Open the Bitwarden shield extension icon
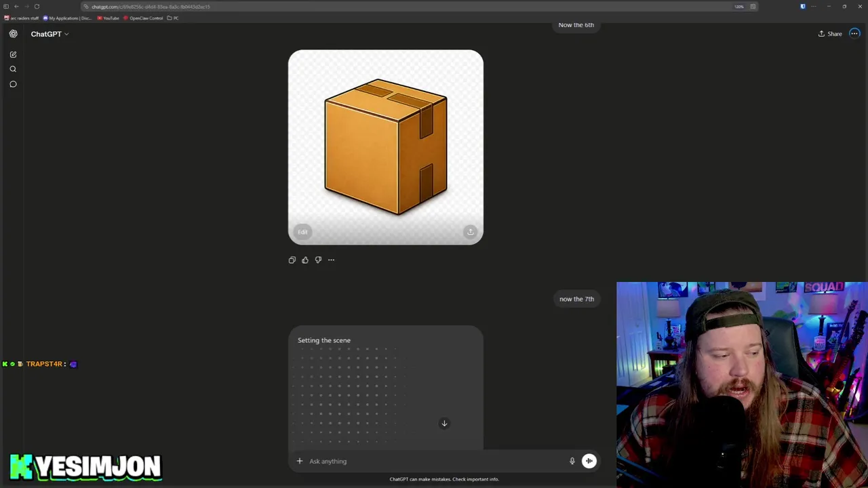Screen dimensions: 868x488 (803, 6)
